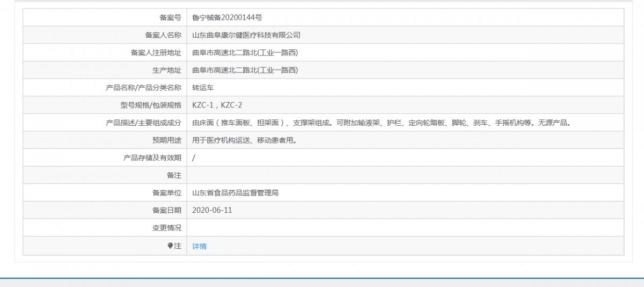This screenshot has width=644, height=287.
Task: Select the slash value in the 产品存储及有效期 row
Action: [194, 158]
